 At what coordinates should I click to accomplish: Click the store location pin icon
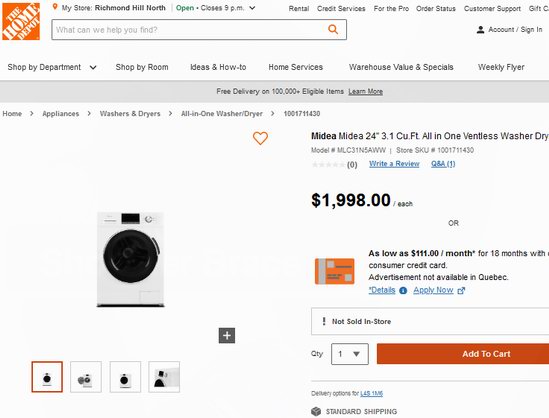(55, 7)
